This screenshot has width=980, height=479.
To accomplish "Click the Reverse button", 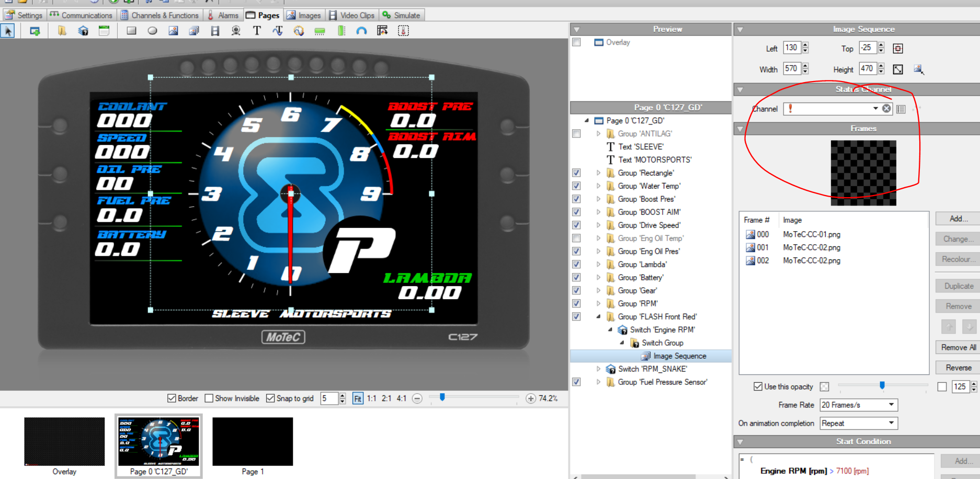I will coord(958,368).
